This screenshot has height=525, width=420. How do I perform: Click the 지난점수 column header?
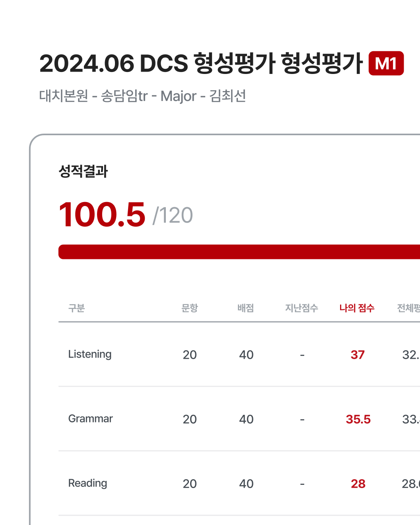pos(301,308)
